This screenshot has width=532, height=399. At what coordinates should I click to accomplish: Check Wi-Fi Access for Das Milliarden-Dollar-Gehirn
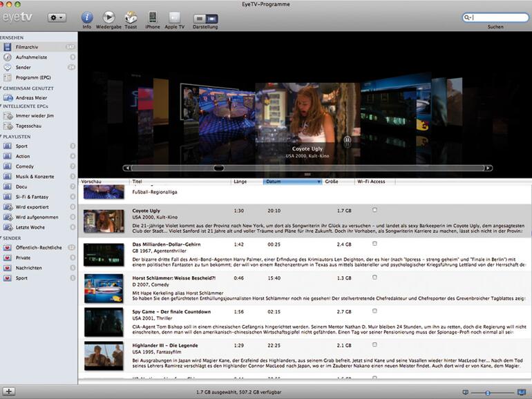374,244
